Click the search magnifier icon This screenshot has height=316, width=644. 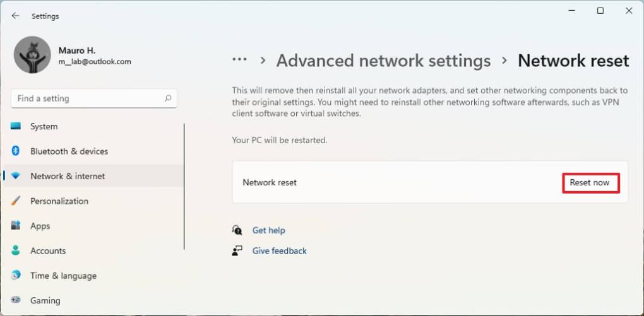pos(168,98)
